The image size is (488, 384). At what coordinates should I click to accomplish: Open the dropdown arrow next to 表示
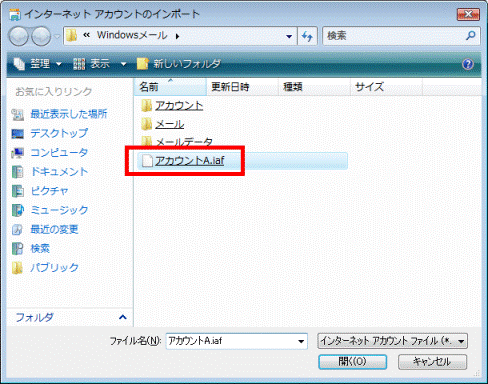coord(123,64)
